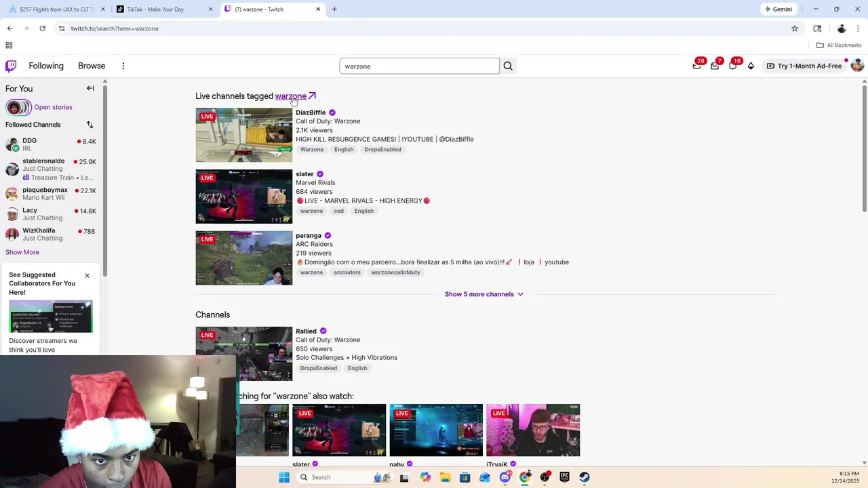Go back in browser history
This screenshot has width=868, height=488.
click(9, 28)
